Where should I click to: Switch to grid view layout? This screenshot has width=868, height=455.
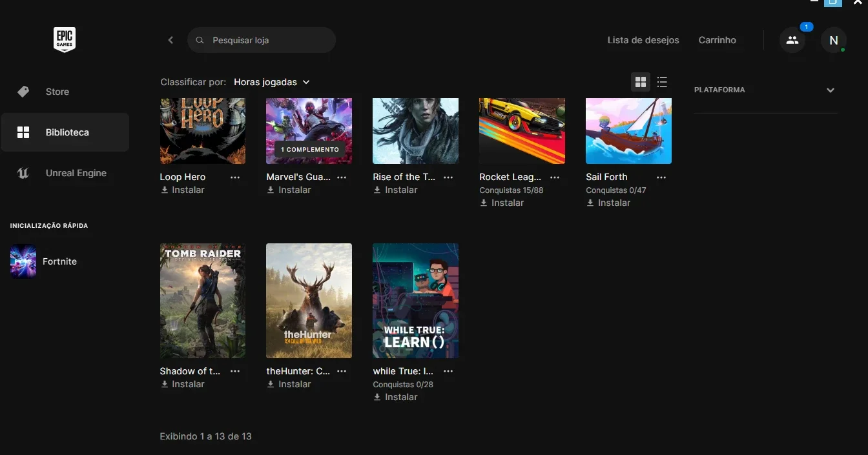point(641,82)
